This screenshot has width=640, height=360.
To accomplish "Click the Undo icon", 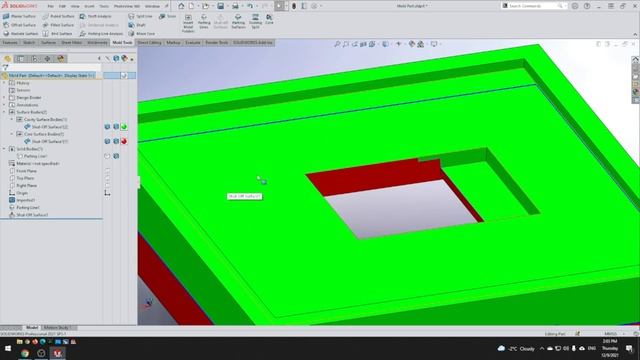I will [x=249, y=6].
